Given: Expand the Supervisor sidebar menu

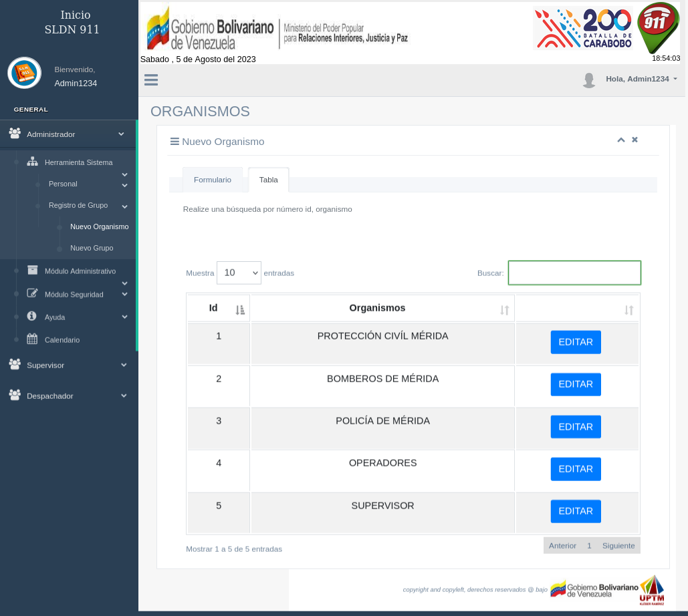Looking at the screenshot, I should (67, 365).
